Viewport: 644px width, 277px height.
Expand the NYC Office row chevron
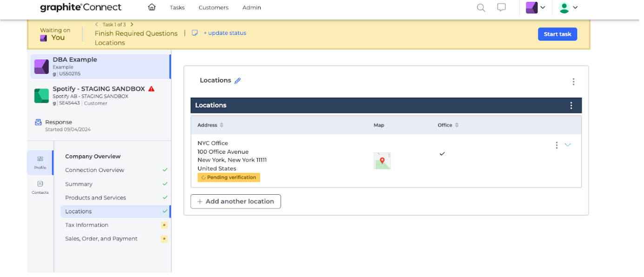pos(568,145)
